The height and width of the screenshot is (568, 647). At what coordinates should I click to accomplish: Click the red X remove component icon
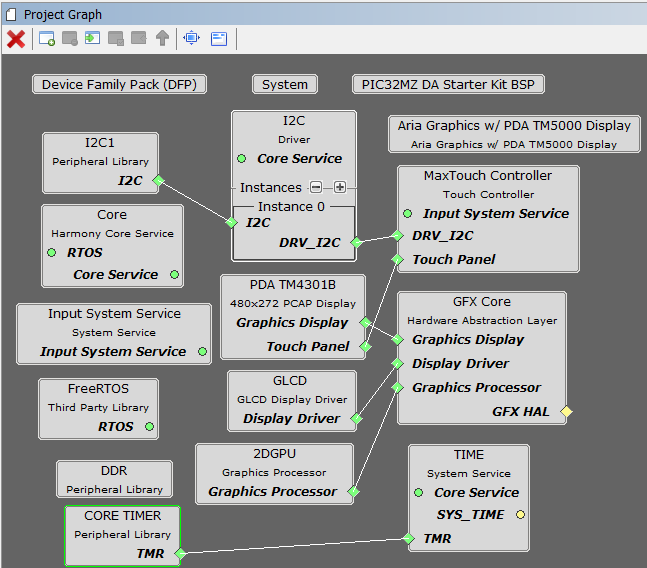[16, 39]
